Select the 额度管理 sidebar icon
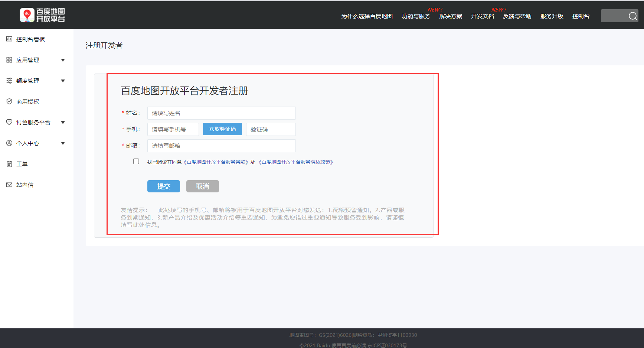This screenshot has width=644, height=348. (x=9, y=80)
